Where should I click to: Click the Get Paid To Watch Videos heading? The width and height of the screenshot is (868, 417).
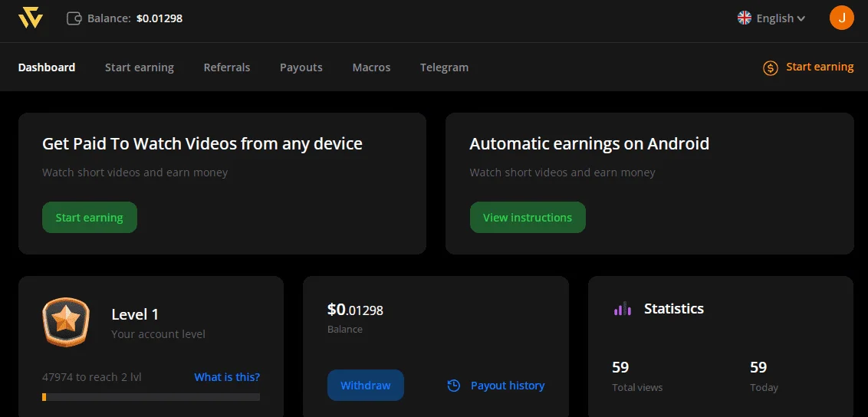coord(202,144)
